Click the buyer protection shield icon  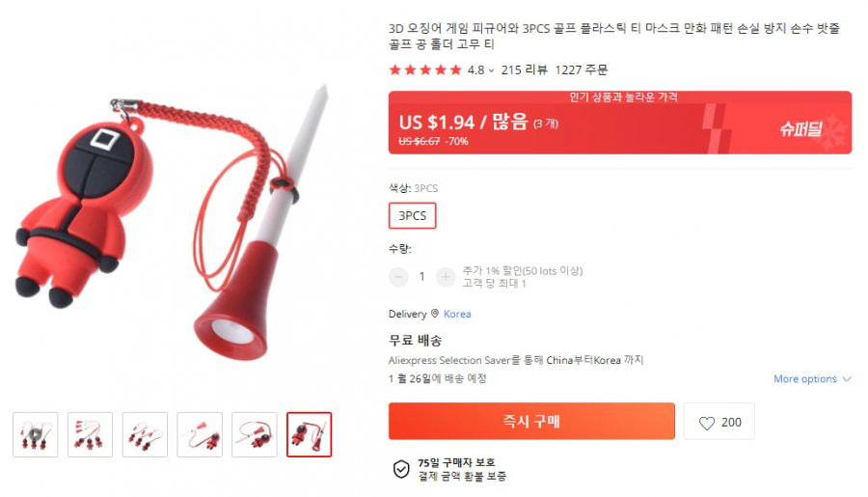tap(401, 469)
